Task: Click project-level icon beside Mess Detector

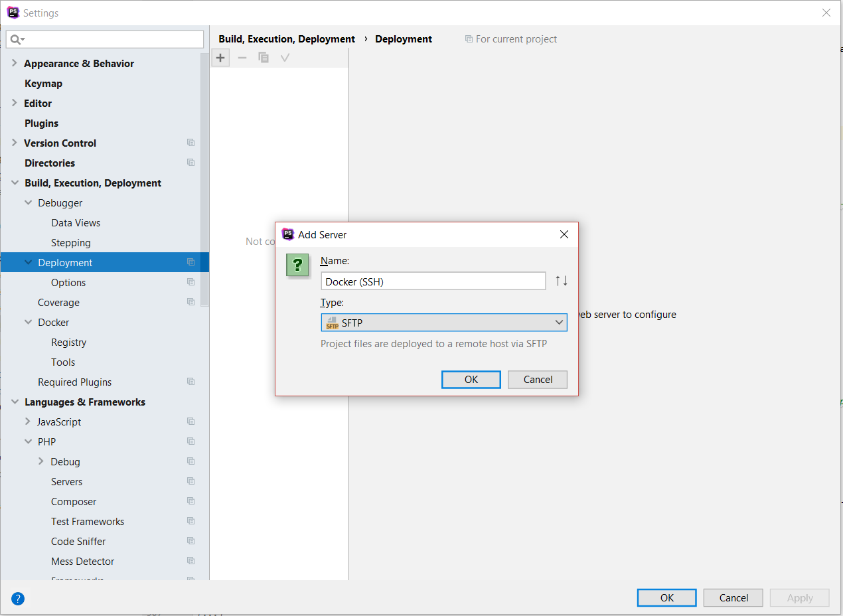Action: point(191,561)
